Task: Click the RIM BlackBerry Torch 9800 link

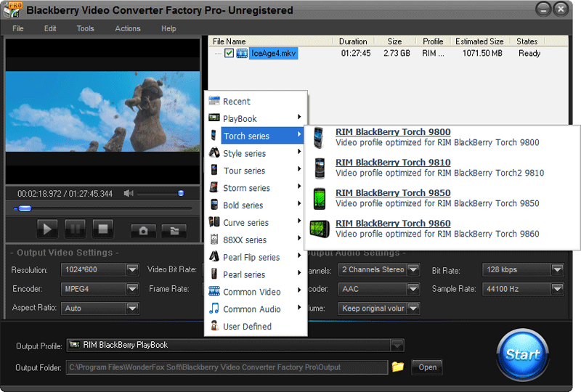Action: [x=393, y=132]
